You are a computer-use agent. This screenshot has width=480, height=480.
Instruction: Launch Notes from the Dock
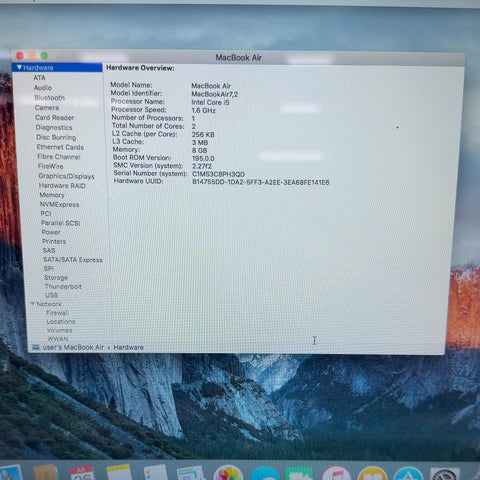(119, 473)
